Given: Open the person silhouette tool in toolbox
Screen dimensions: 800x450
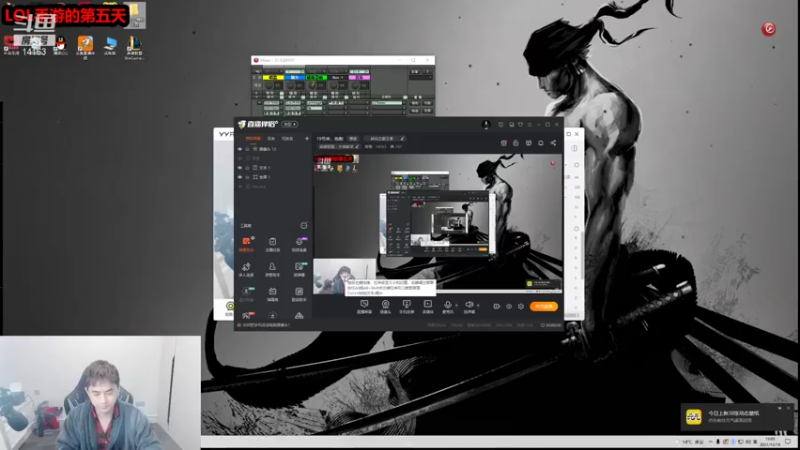Looking at the screenshot, I should (272, 269).
